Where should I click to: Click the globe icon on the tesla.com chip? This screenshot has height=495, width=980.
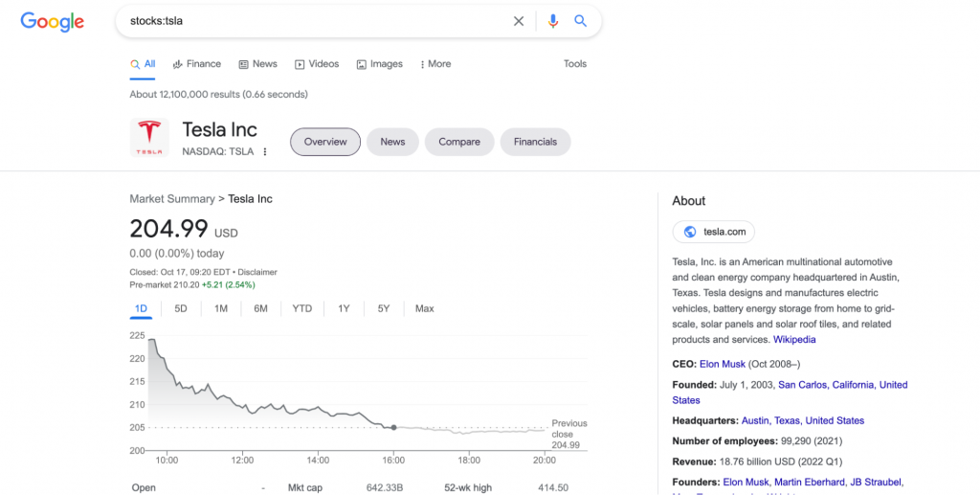point(690,232)
